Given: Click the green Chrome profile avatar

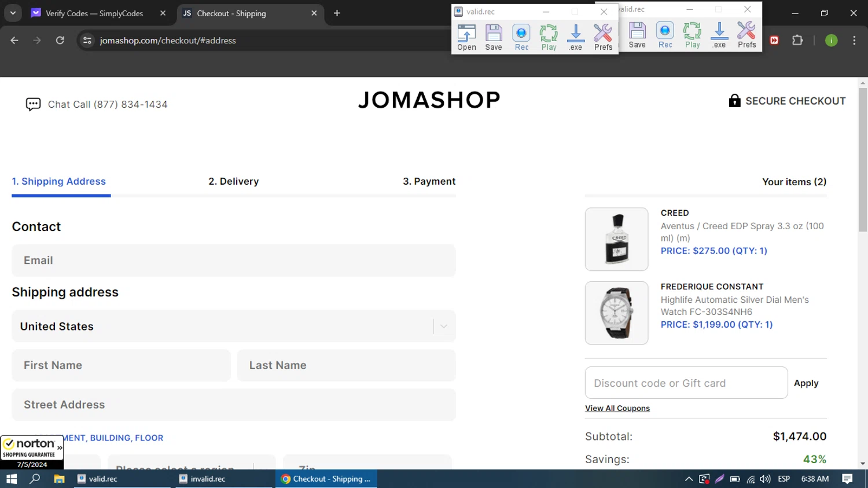Looking at the screenshot, I should (x=831, y=41).
